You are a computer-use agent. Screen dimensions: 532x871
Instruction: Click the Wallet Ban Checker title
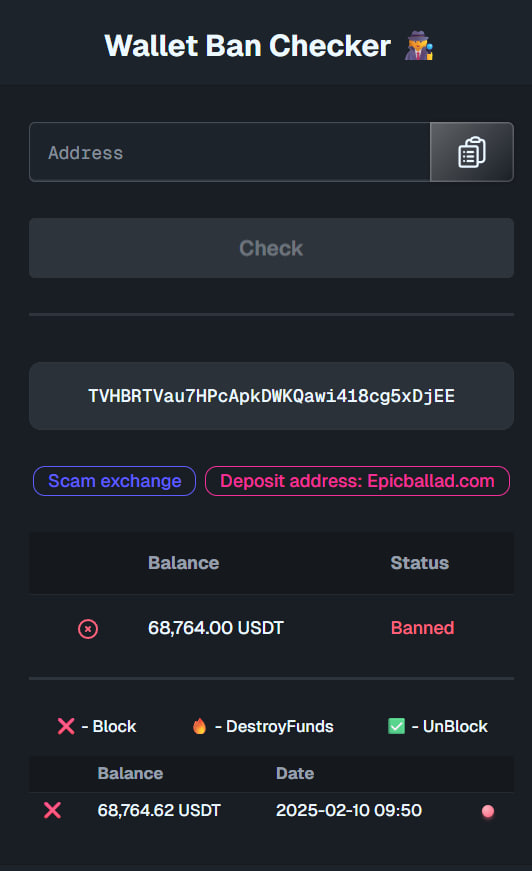[248, 46]
